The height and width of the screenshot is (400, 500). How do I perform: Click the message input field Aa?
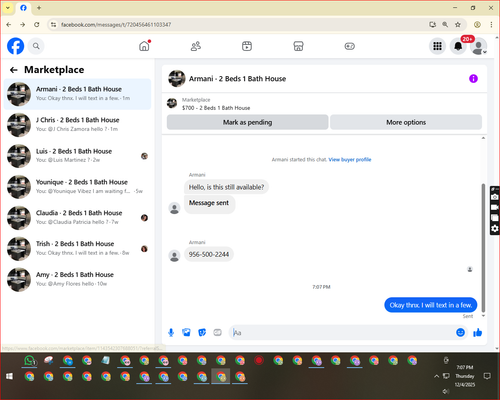point(342,332)
